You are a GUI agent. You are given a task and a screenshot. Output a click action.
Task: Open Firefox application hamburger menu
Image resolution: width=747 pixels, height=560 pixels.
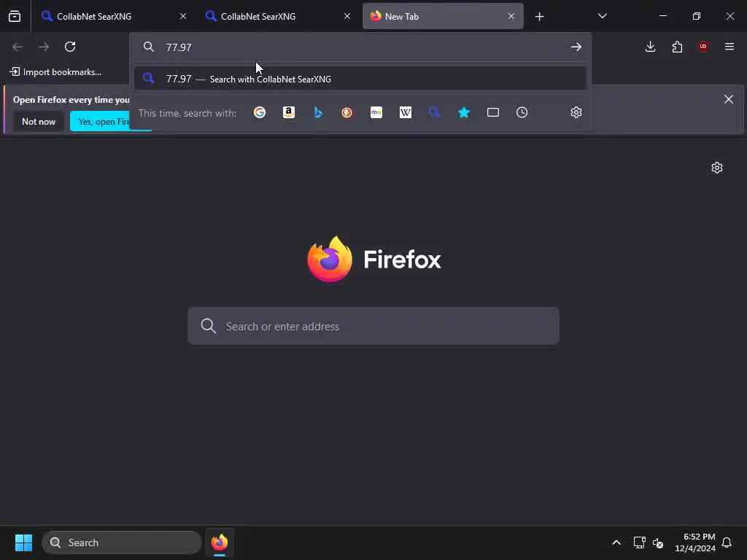point(729,47)
